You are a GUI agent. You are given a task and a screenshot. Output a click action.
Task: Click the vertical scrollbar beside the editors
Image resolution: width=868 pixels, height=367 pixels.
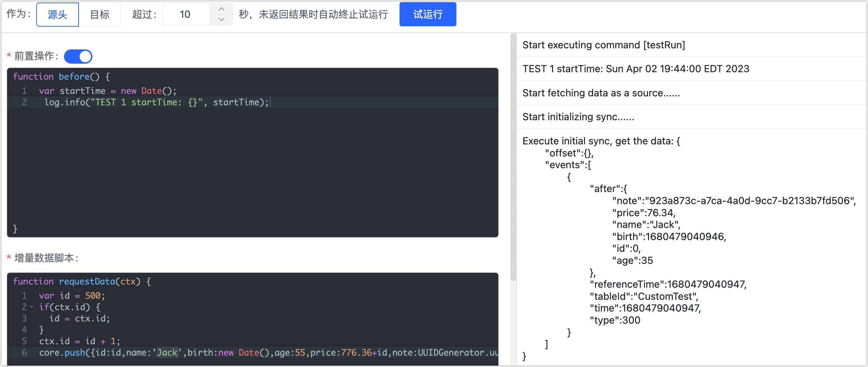click(513, 156)
